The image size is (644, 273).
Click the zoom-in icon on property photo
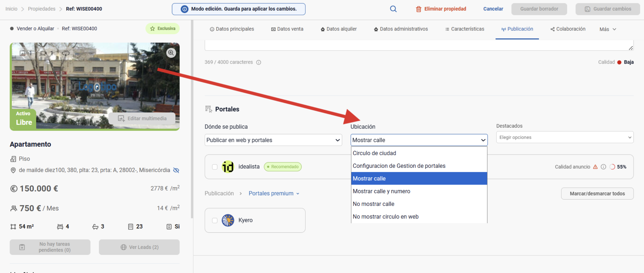tap(171, 53)
